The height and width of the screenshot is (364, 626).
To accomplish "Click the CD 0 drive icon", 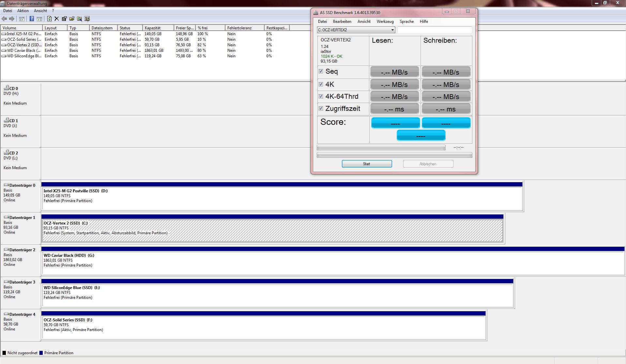I will coord(6,88).
